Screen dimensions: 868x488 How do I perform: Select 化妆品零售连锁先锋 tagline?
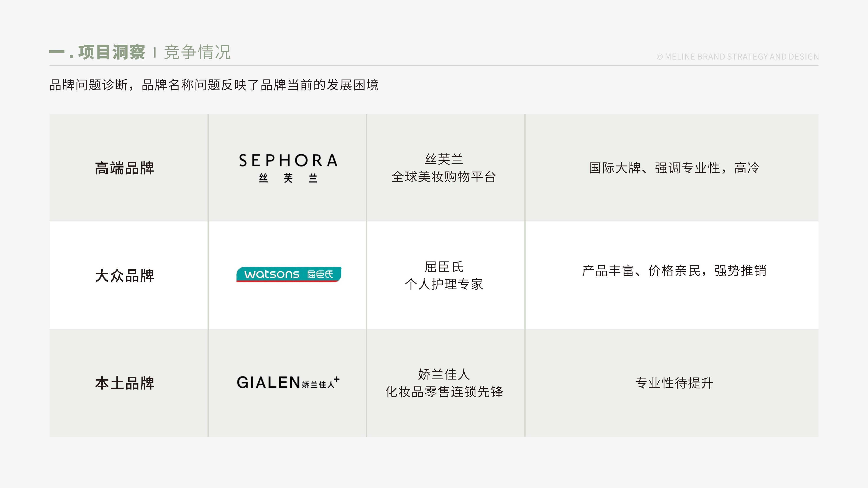pos(444,392)
